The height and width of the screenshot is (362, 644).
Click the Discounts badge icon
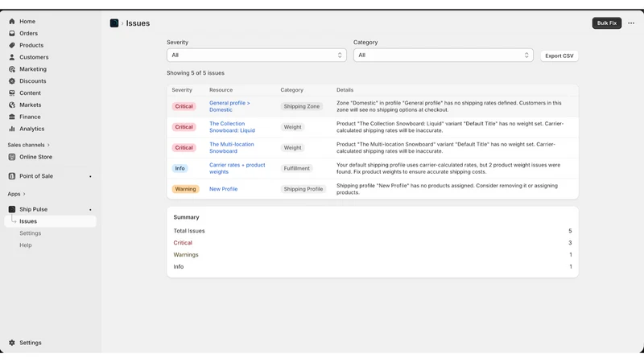coord(12,81)
